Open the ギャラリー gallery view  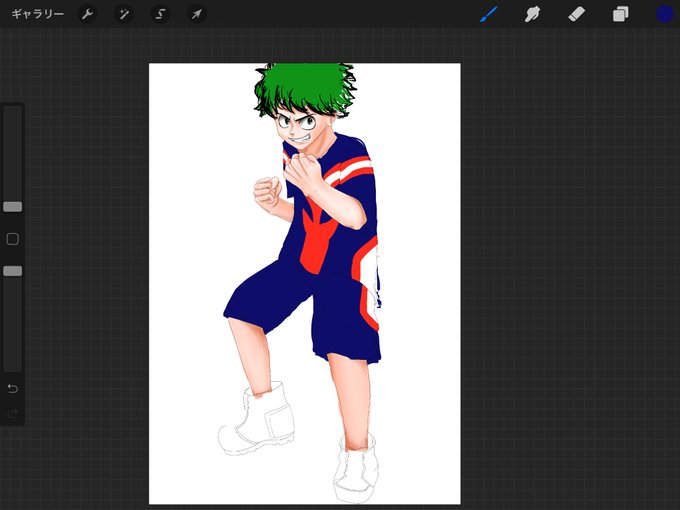(37, 14)
